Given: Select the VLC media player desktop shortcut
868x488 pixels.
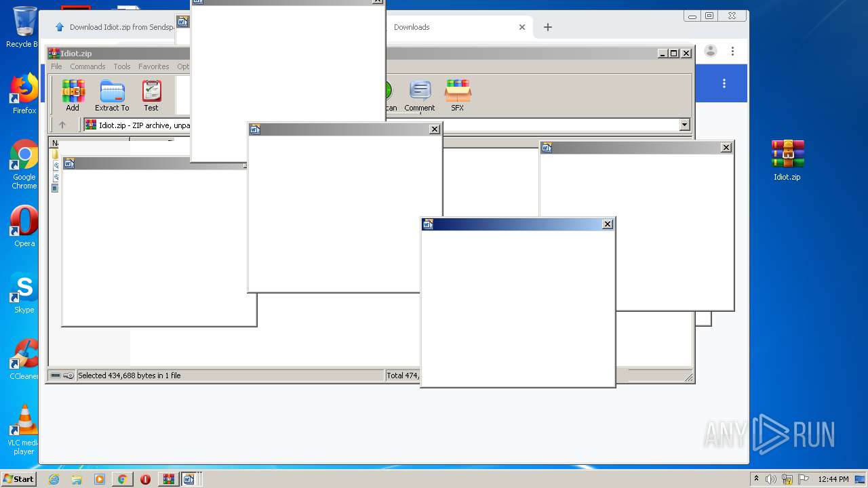Looking at the screenshot, I should click(24, 430).
